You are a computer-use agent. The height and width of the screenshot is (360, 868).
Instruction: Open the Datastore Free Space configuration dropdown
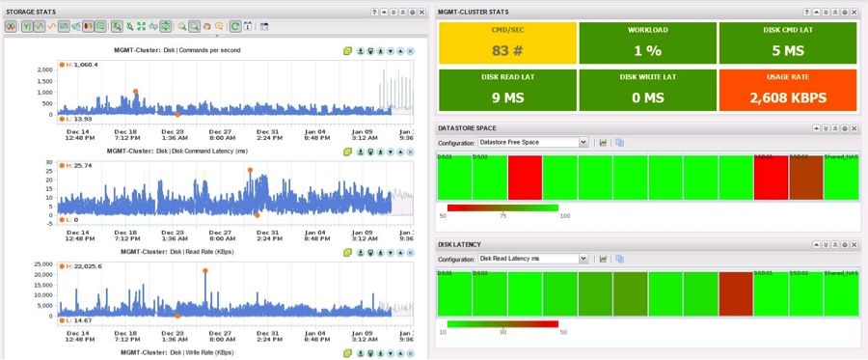pyautogui.click(x=532, y=142)
